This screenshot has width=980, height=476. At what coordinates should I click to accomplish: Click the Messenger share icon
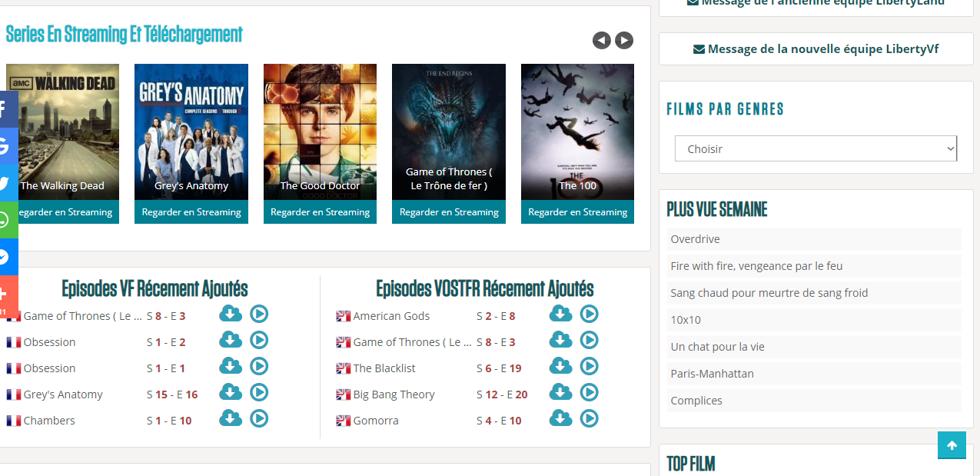point(7,257)
